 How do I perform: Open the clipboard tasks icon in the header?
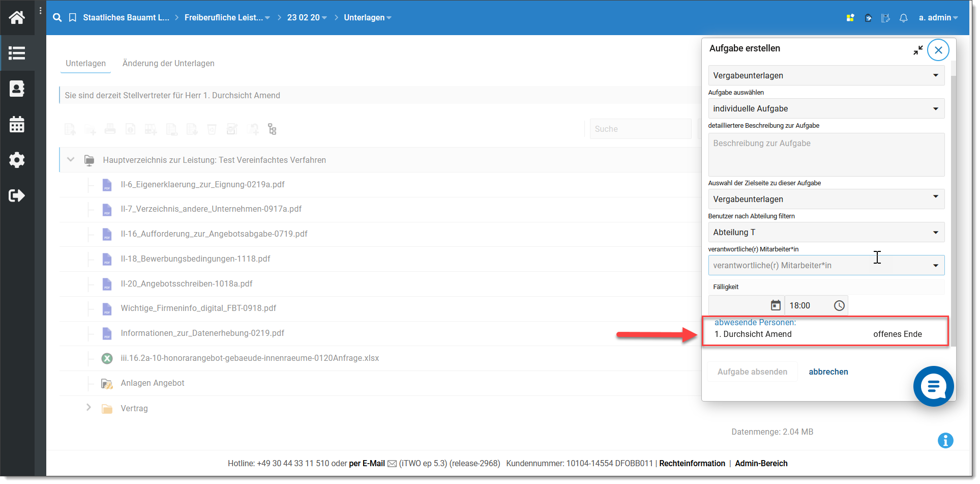click(x=868, y=18)
